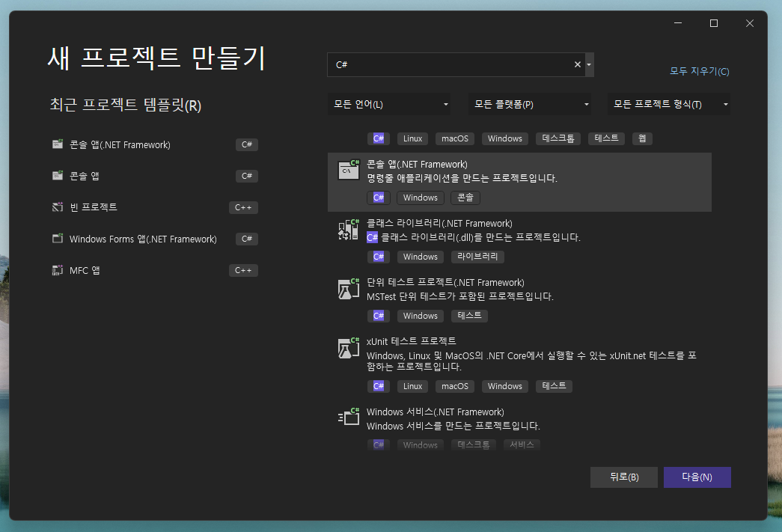Click the 뒤로(B) button

(x=624, y=477)
